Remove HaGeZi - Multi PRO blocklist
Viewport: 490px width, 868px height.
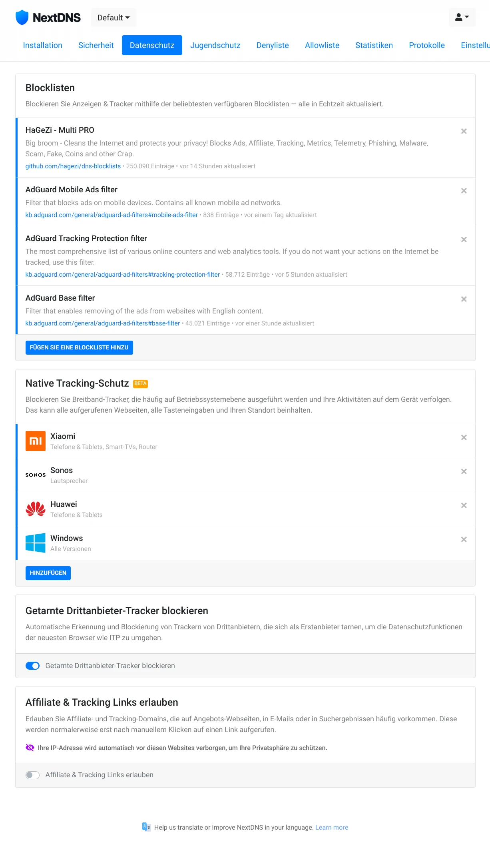point(464,131)
